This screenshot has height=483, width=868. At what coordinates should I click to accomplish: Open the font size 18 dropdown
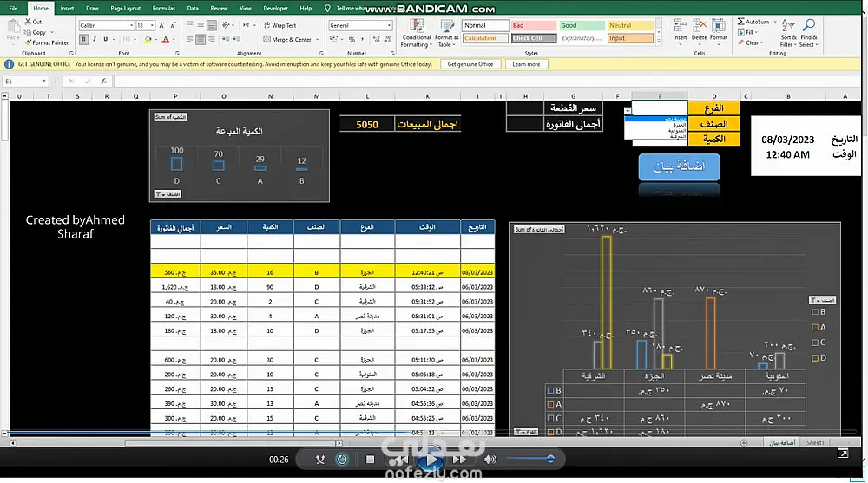[x=152, y=25]
